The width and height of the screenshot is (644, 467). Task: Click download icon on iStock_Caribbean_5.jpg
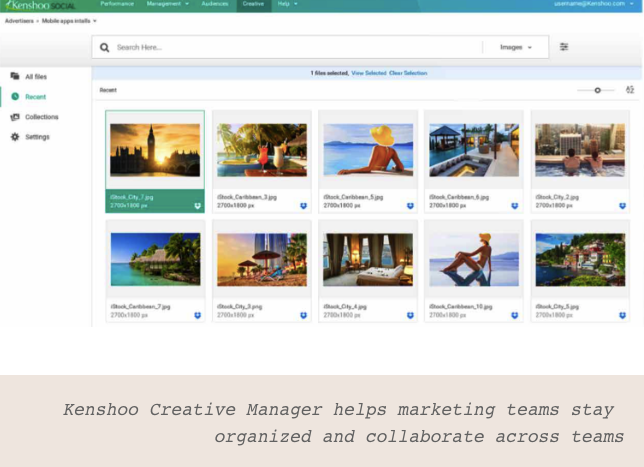(x=410, y=205)
